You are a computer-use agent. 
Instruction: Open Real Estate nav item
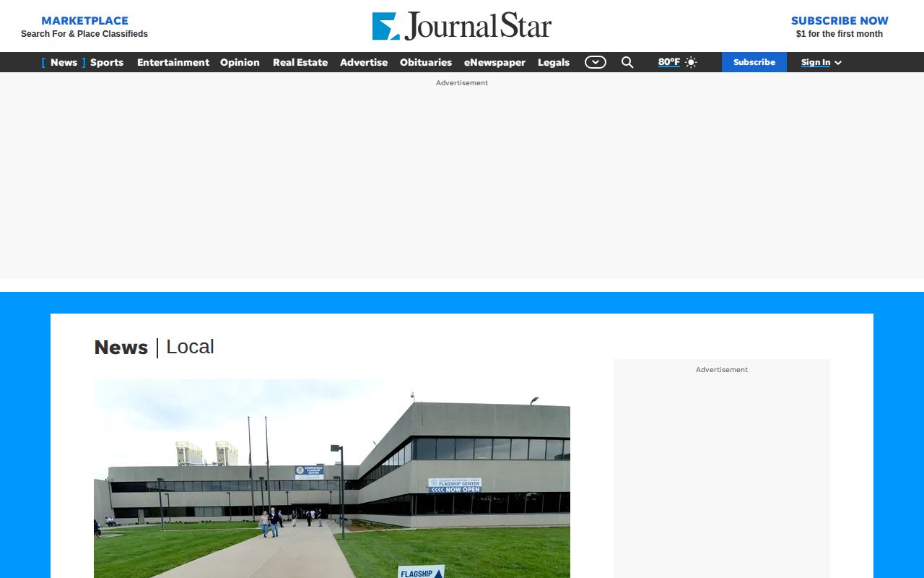pyautogui.click(x=300, y=62)
